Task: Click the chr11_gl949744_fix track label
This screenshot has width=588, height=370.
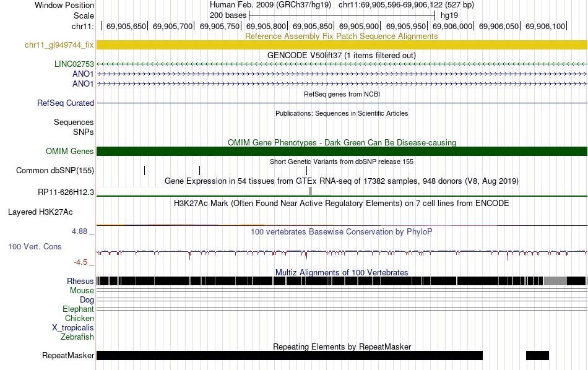Action: coord(59,45)
